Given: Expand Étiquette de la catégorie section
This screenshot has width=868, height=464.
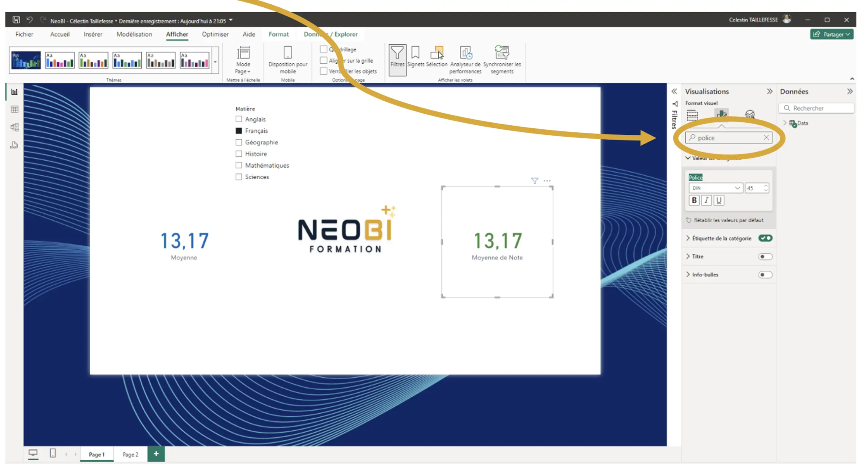Looking at the screenshot, I should coord(688,238).
